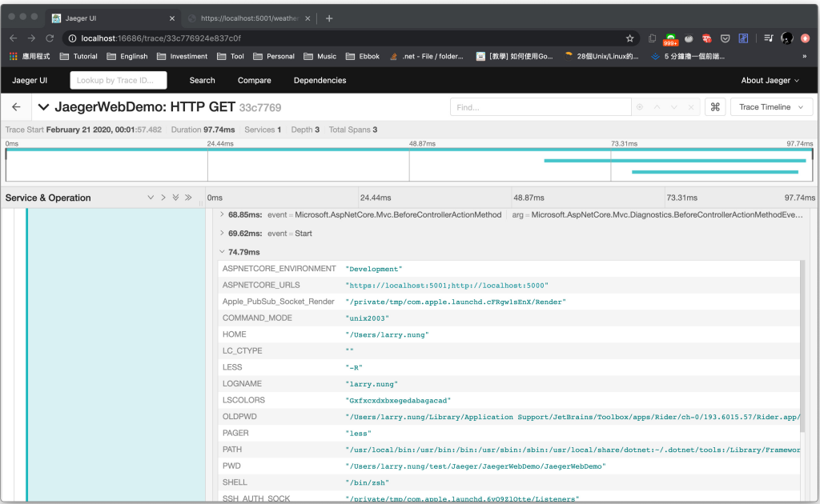This screenshot has width=820, height=504.
Task: Open the .net - File / folder bookmark
Action: 427,56
